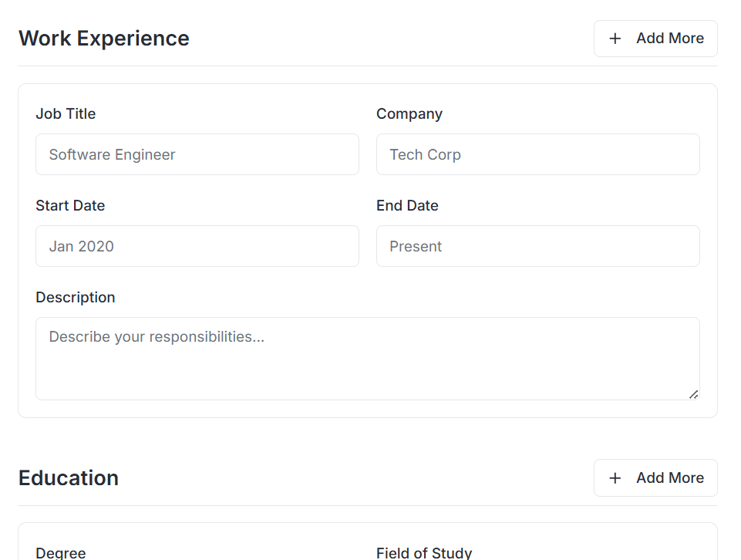Click the Description label
This screenshot has width=741, height=560.
pyautogui.click(x=75, y=297)
